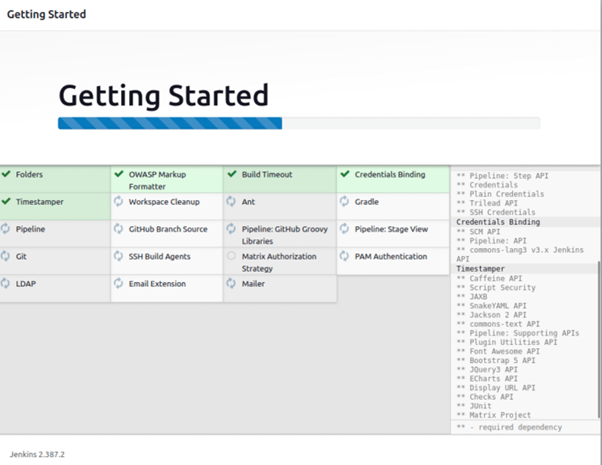Screen dimensions: 602x465
Task: Click the checkmark icon next to Timestamper
Action: click(7, 201)
